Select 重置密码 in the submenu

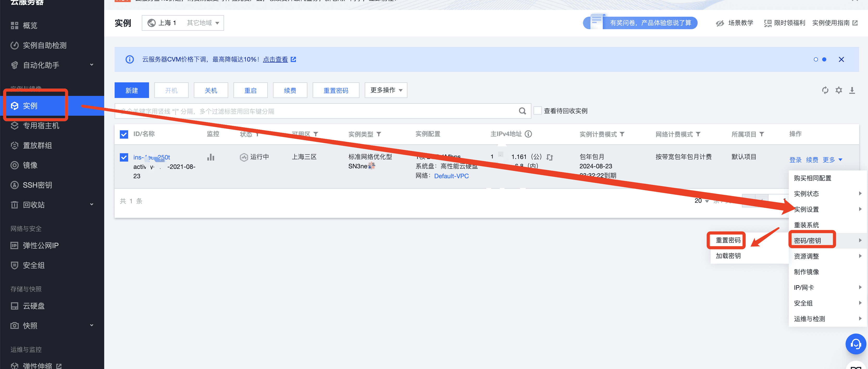[x=728, y=240]
